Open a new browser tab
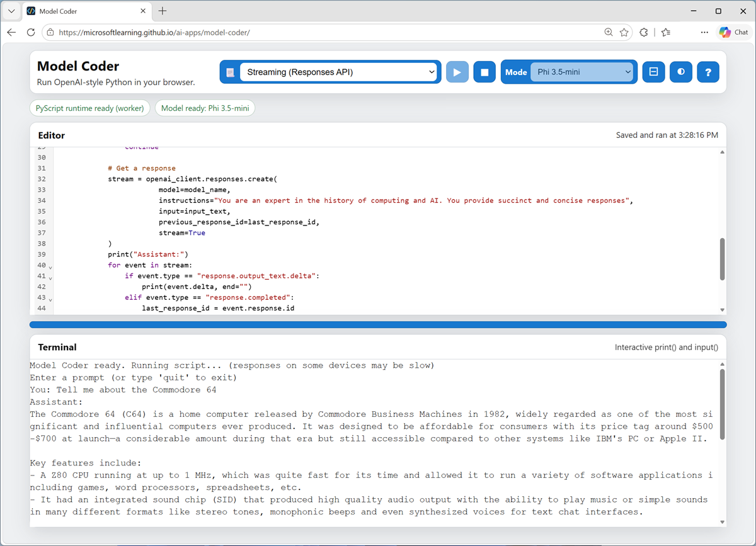The width and height of the screenshot is (756, 546). [x=163, y=11]
